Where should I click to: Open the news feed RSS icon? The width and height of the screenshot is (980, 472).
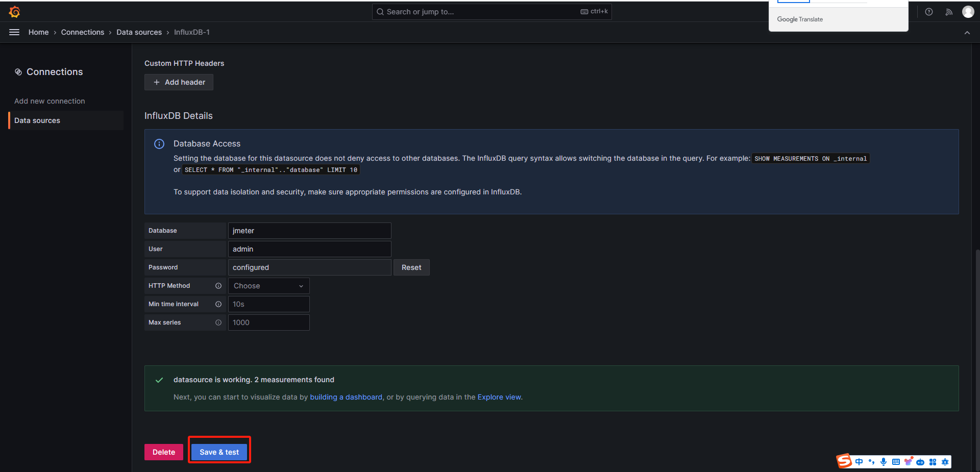949,12
